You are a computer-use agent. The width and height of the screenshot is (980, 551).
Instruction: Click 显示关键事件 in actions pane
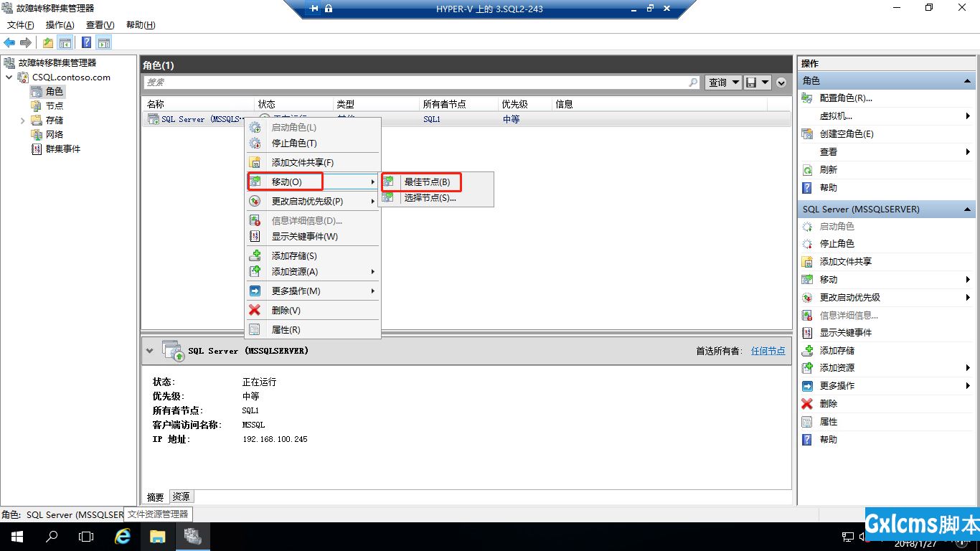click(x=846, y=333)
